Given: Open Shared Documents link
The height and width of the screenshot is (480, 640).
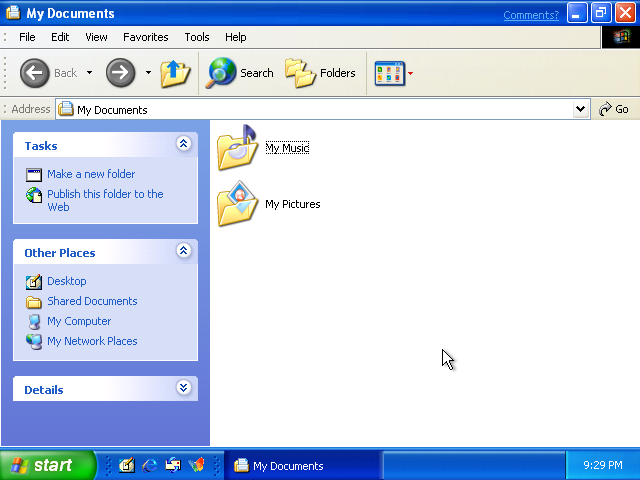Looking at the screenshot, I should click(x=92, y=301).
